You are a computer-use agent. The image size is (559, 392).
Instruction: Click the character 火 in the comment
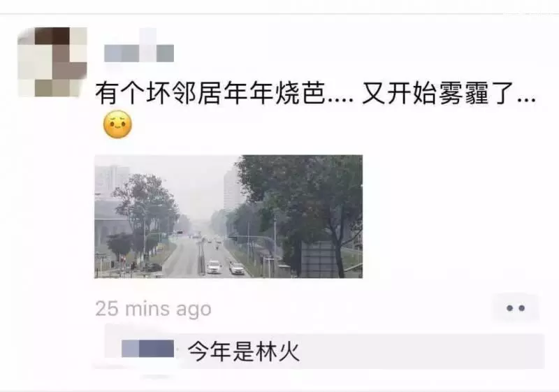click(x=289, y=351)
